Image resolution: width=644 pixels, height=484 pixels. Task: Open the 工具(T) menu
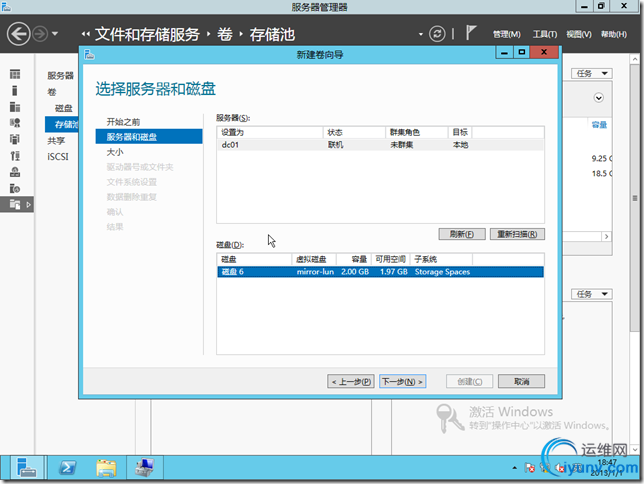[x=545, y=35]
